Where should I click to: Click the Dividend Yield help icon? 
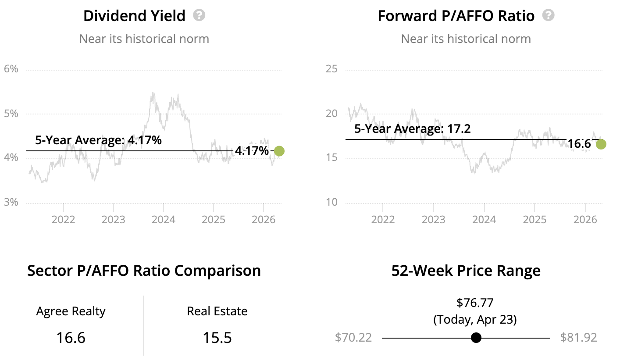pyautogui.click(x=200, y=16)
